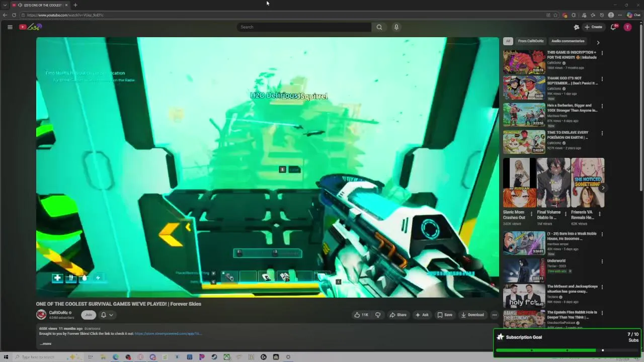This screenshot has height=362, width=644.
Task: Open browser profile avatar
Action: click(x=611, y=15)
